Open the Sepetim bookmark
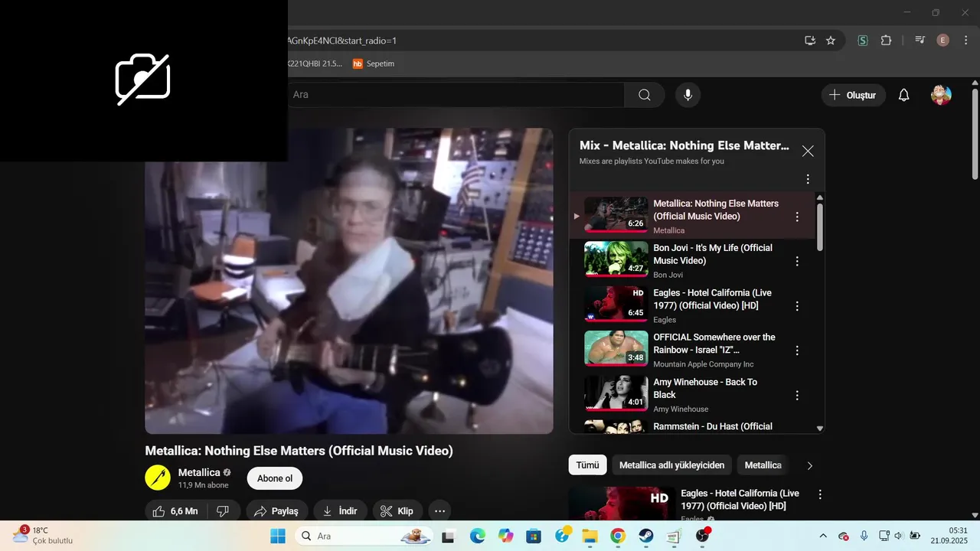The image size is (980, 551). (x=374, y=64)
